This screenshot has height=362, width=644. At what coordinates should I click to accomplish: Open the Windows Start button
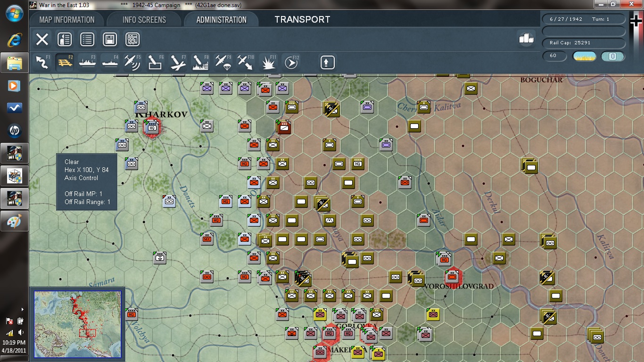[14, 13]
